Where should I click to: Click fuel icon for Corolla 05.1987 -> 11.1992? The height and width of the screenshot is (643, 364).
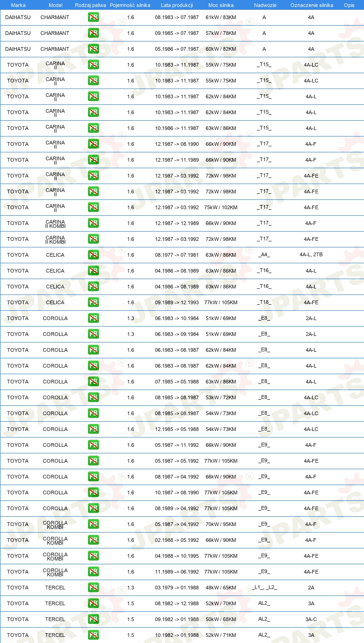93,445
